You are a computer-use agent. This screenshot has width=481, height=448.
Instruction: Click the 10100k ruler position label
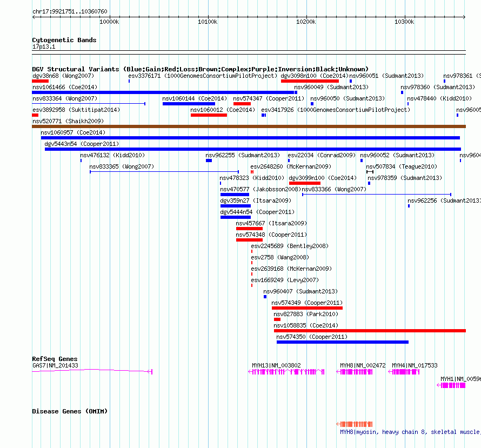[x=208, y=22]
